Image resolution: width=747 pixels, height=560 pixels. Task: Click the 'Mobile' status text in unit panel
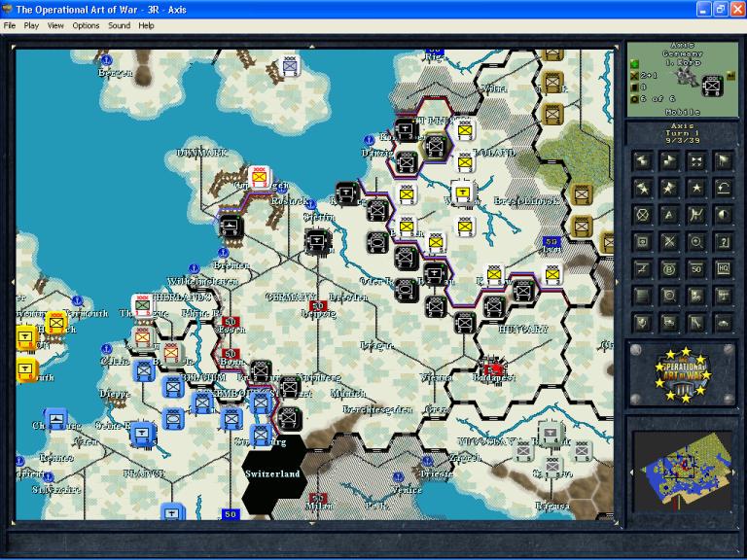(x=682, y=112)
